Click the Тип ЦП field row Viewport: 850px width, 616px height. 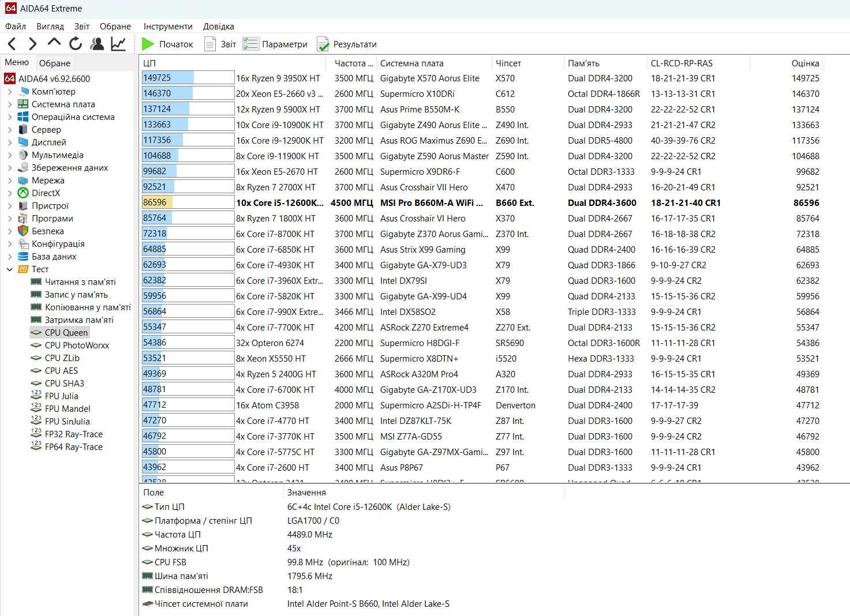[x=352, y=507]
